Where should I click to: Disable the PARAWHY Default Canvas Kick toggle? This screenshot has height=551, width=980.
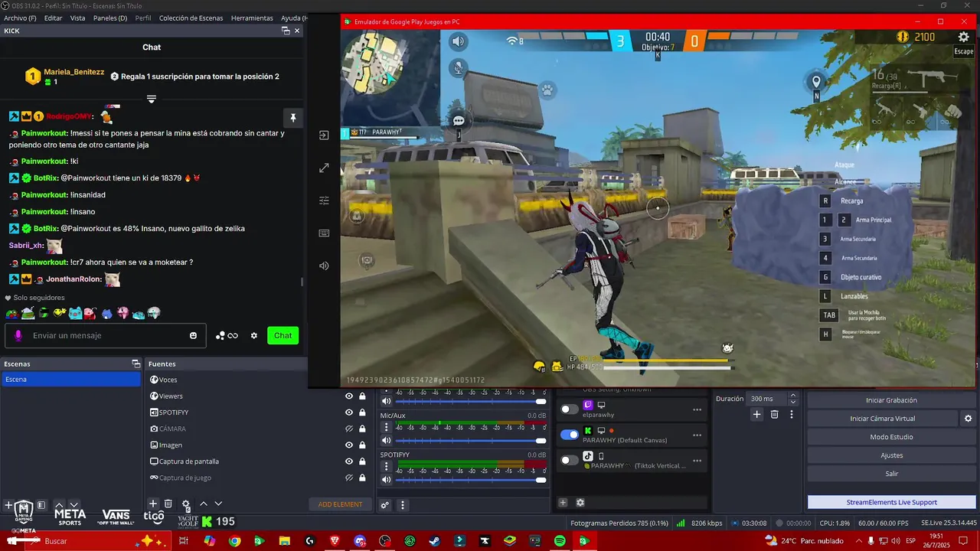[570, 435]
